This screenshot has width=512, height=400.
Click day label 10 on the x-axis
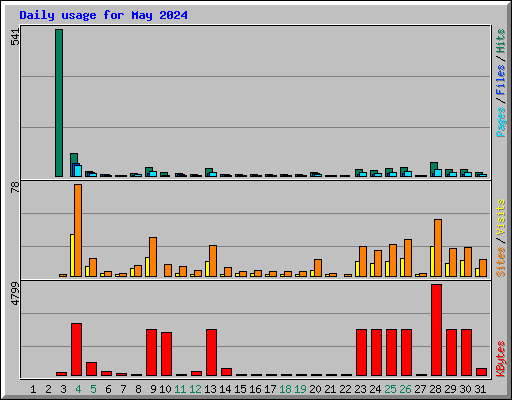point(165,389)
